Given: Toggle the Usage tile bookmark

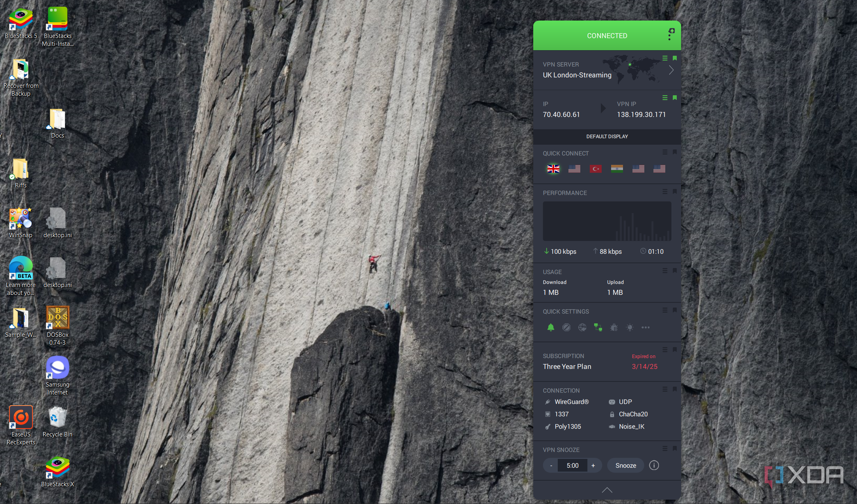Looking at the screenshot, I should pos(675,271).
